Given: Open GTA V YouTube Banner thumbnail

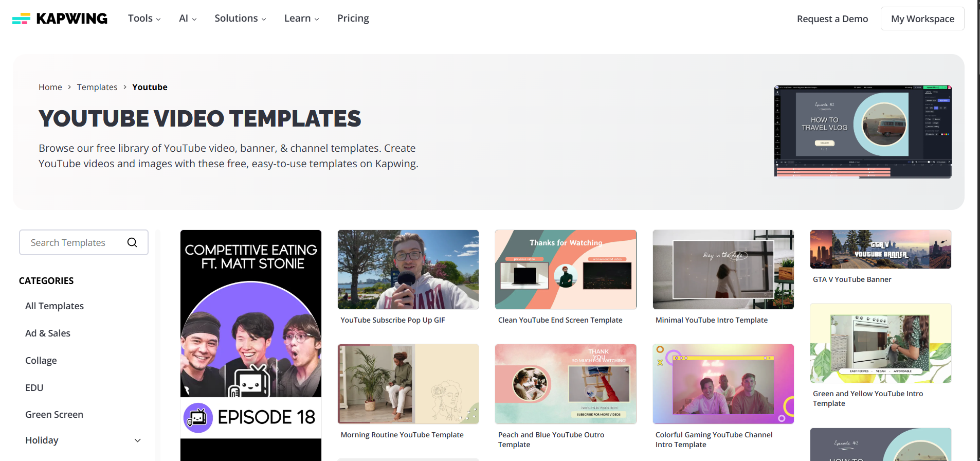Looking at the screenshot, I should pyautogui.click(x=881, y=250).
